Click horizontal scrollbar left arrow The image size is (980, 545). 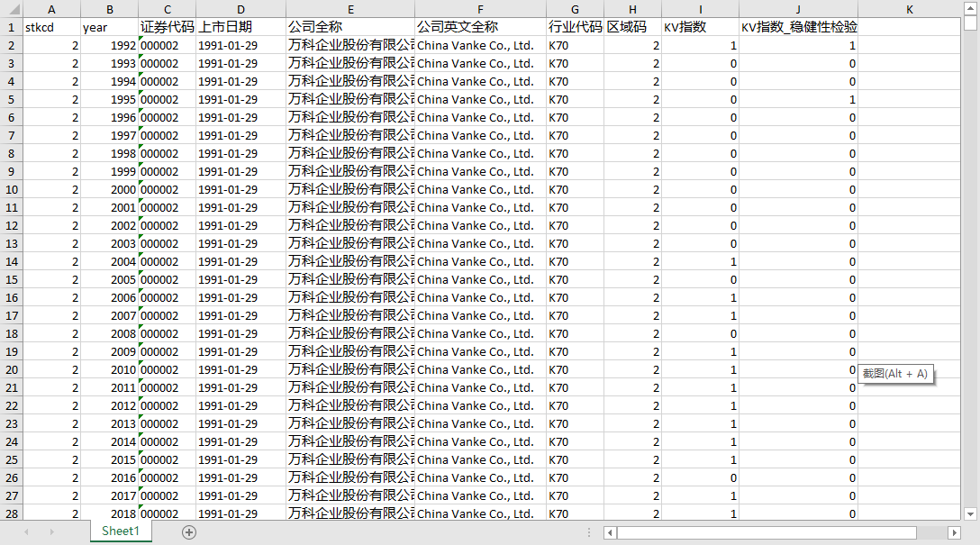pyautogui.click(x=611, y=532)
